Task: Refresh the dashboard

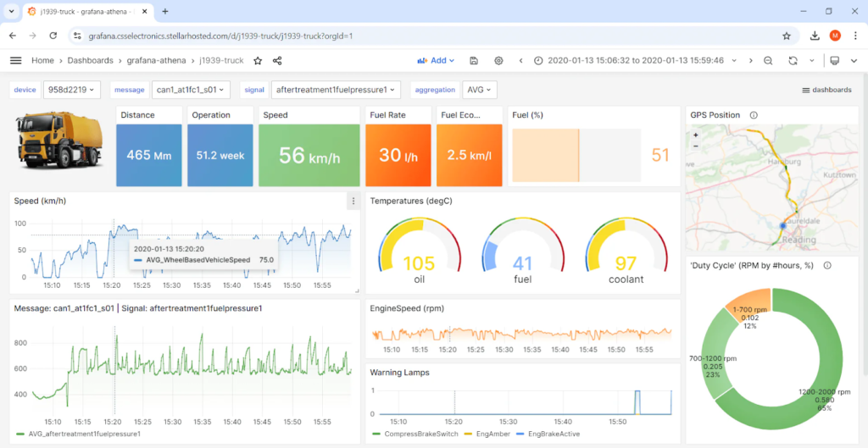Action: [x=793, y=61]
